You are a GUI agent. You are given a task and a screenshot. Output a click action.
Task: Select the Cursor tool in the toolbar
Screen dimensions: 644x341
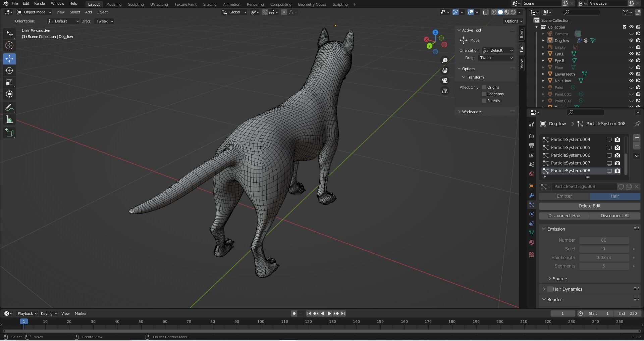pos(9,45)
